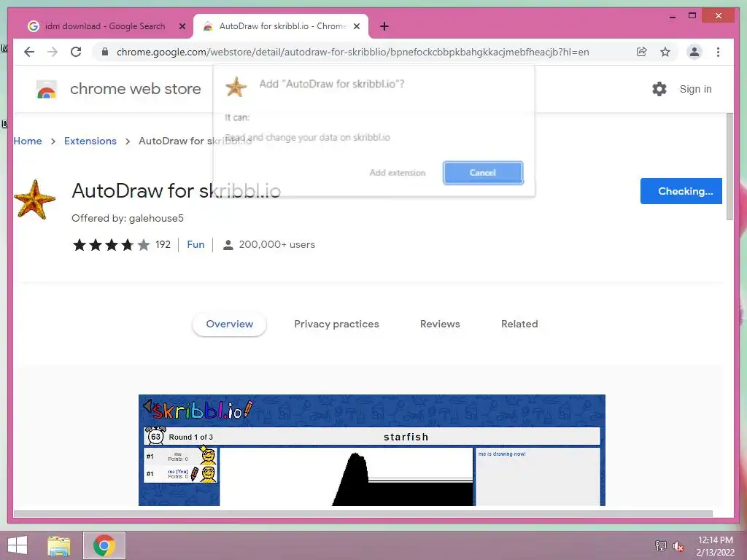
Task: Click the blue Checking... button
Action: click(x=681, y=191)
